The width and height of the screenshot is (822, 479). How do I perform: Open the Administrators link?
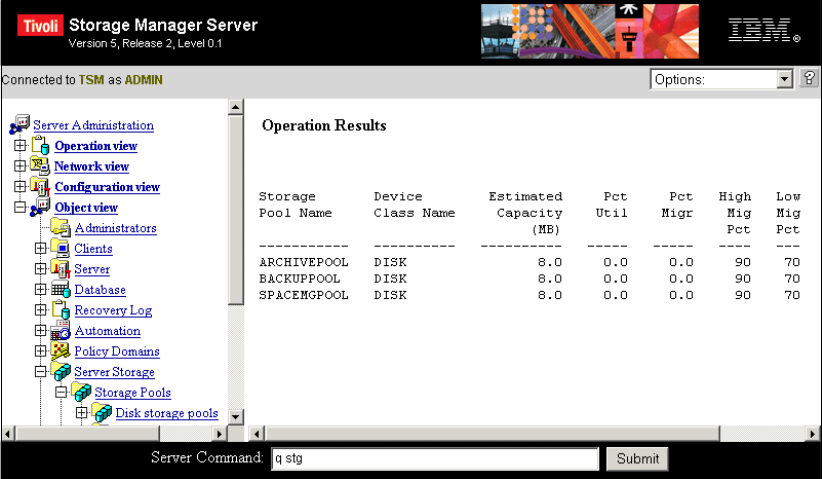click(115, 228)
